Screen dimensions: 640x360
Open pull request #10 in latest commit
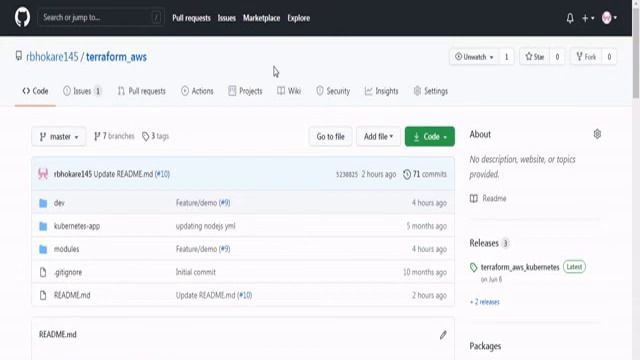point(162,174)
